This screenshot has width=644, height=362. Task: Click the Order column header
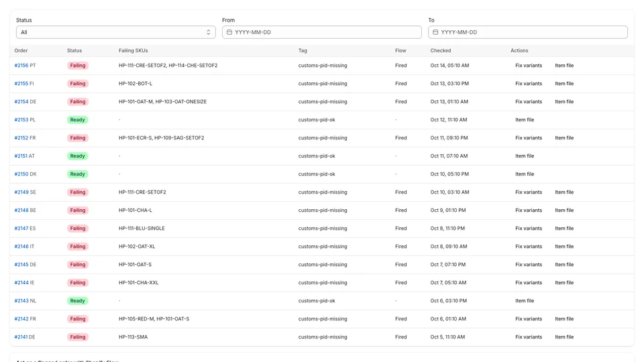click(x=21, y=50)
